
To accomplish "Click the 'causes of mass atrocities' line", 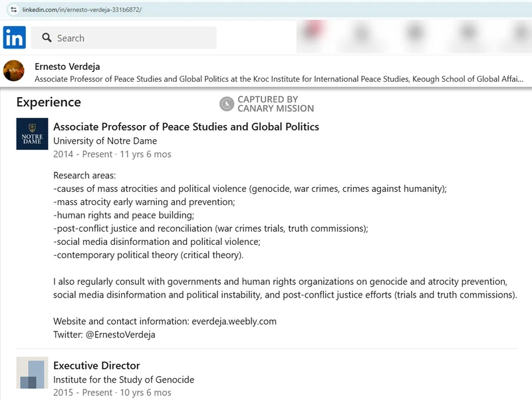I will click(250, 189).
